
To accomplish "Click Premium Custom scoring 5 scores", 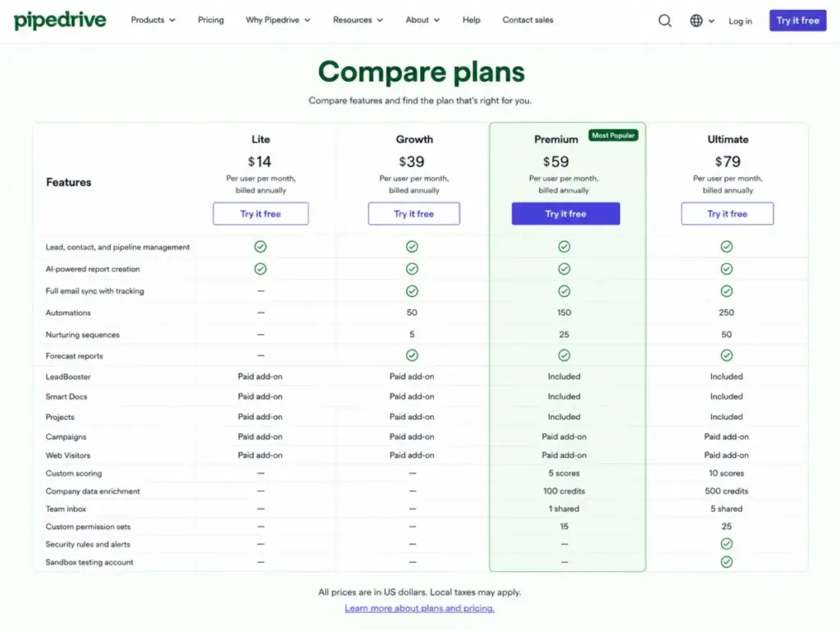I will coord(564,473).
